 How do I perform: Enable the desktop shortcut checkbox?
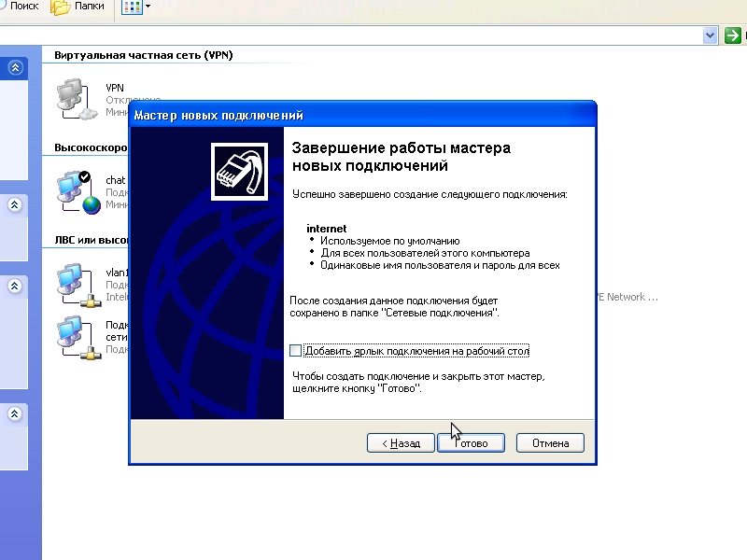[x=295, y=351]
